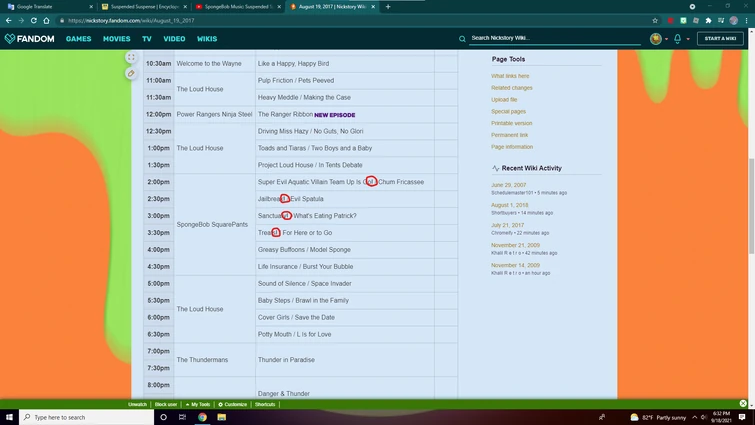This screenshot has width=755, height=425.
Task: Open a new browser tab
Action: click(388, 7)
